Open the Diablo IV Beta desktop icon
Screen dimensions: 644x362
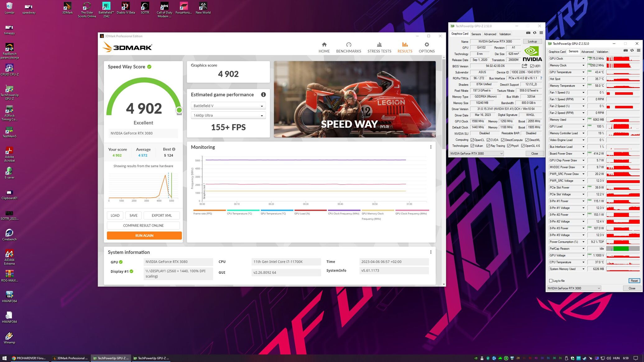point(126,8)
